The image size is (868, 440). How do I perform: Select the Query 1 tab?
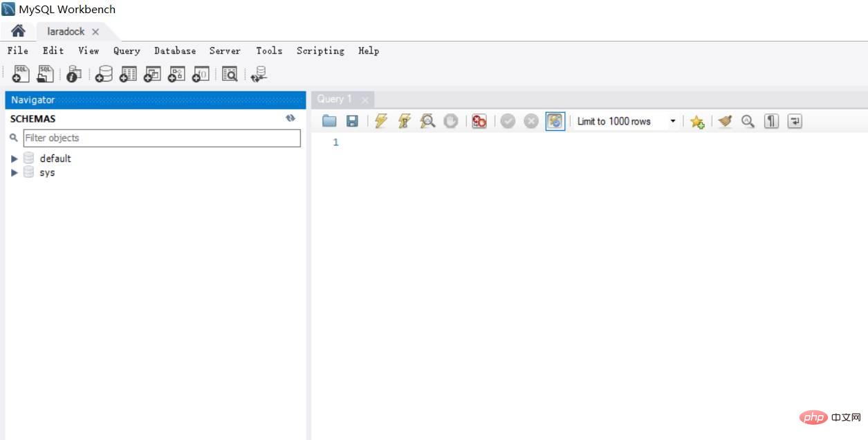335,99
